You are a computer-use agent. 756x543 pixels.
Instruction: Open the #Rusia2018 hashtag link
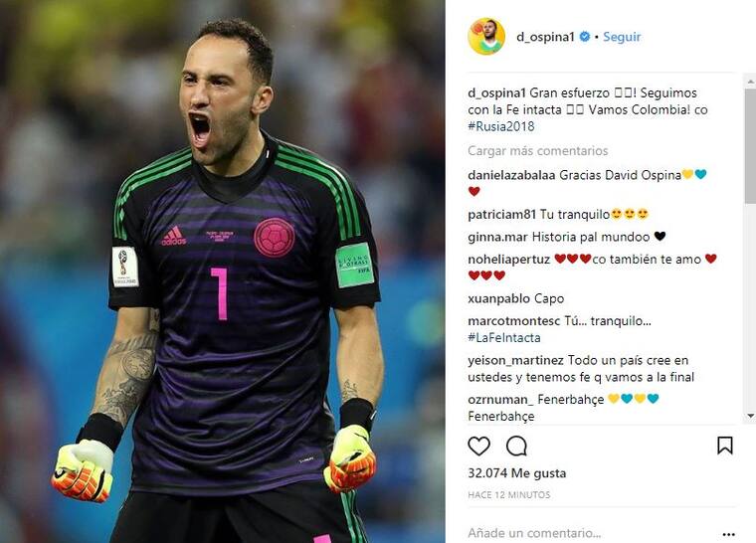point(501,127)
